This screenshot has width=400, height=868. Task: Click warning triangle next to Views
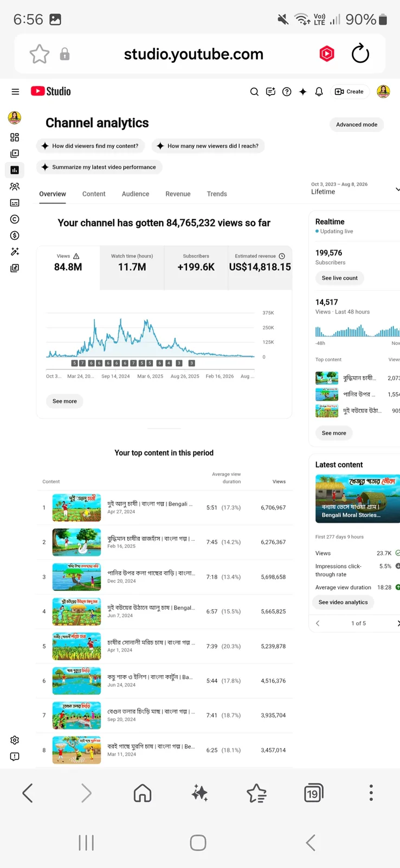[x=76, y=256]
